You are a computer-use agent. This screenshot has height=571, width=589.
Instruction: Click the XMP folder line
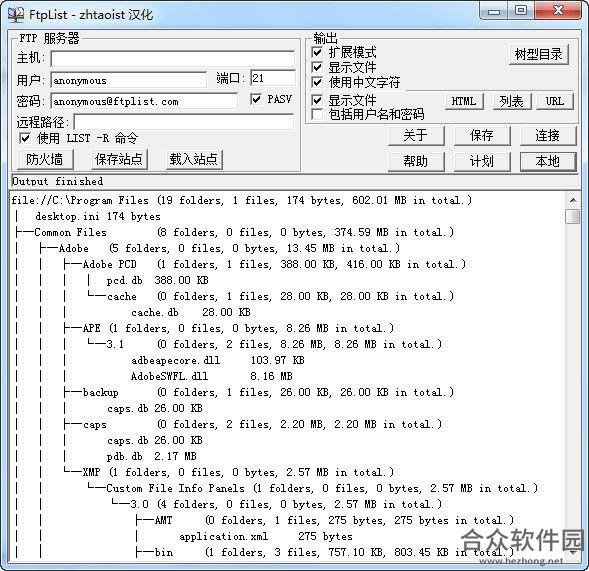tap(238, 472)
